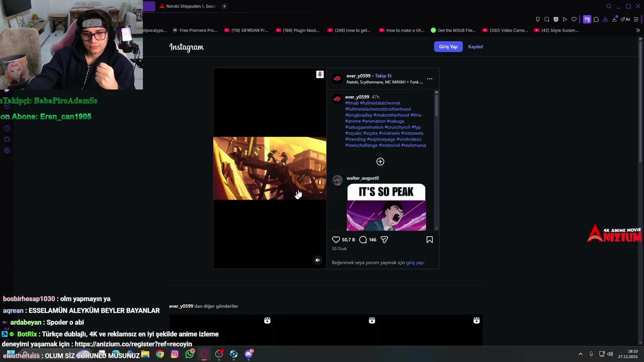Open first reel thumbnail under diğer gönderiler
644x362 pixels.
tap(221, 330)
